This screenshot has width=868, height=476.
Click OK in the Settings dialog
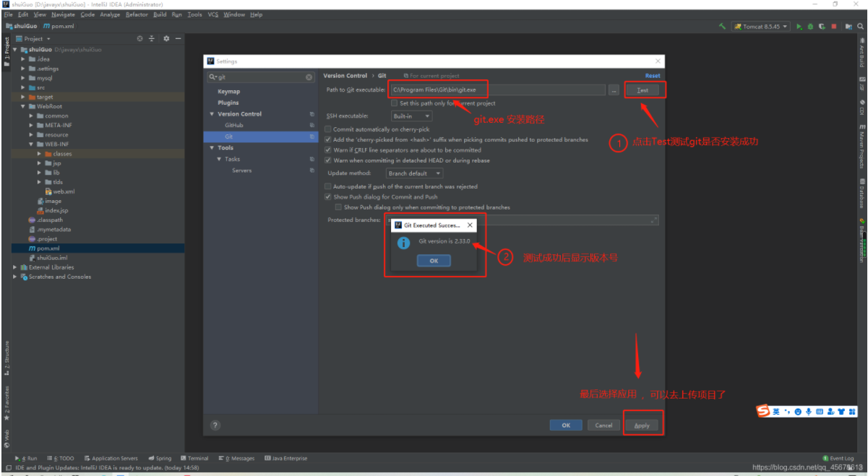[566, 425]
